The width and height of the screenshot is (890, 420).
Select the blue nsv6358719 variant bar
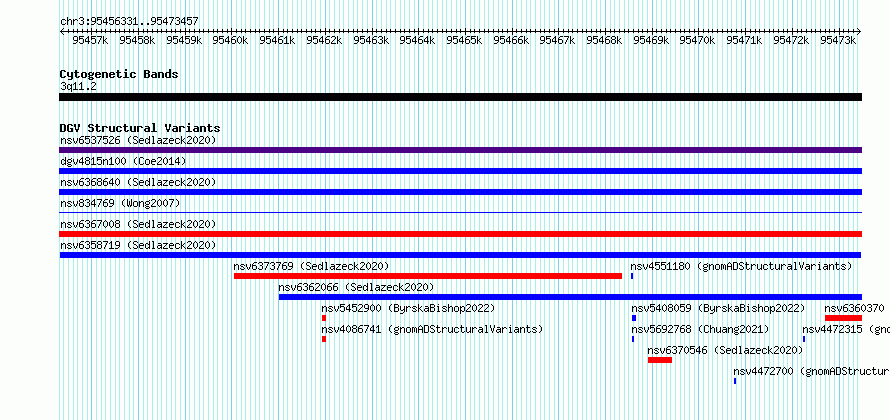pos(460,255)
